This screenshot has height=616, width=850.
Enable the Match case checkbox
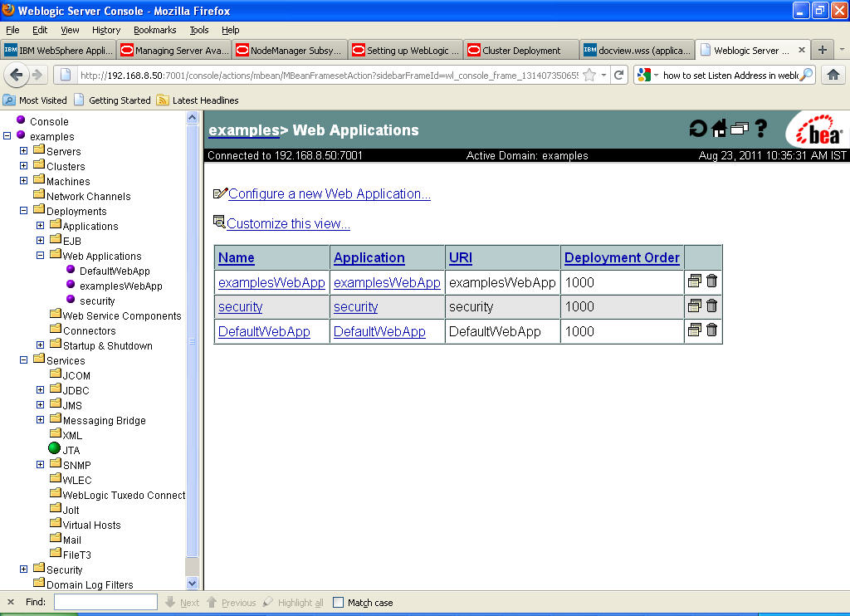pyautogui.click(x=339, y=603)
